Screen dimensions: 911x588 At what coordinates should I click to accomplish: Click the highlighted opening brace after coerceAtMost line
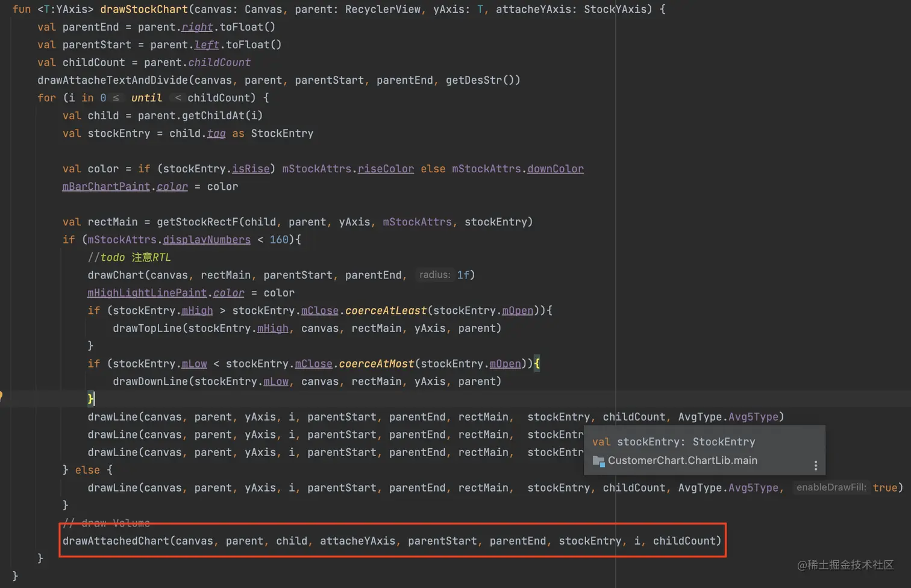[x=537, y=364]
